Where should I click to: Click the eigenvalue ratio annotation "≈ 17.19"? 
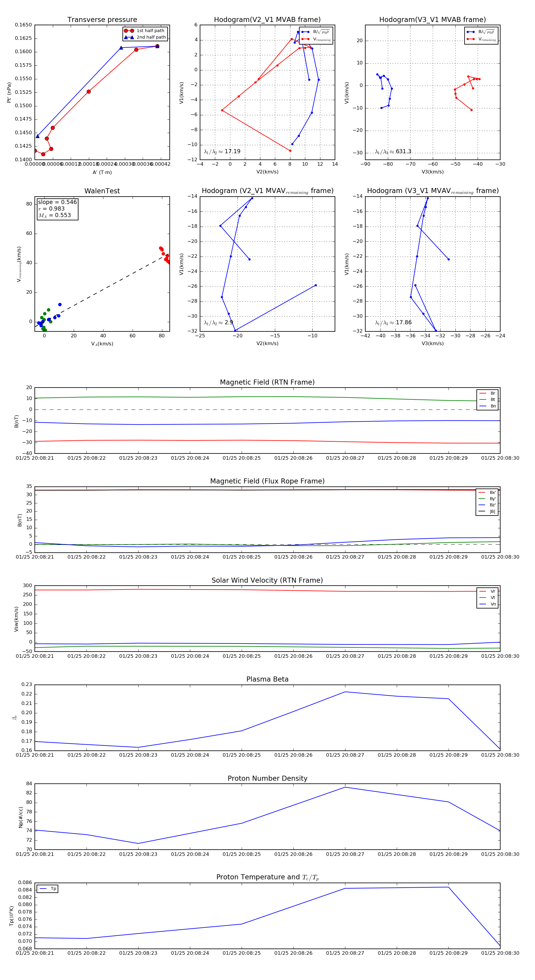pos(222,151)
